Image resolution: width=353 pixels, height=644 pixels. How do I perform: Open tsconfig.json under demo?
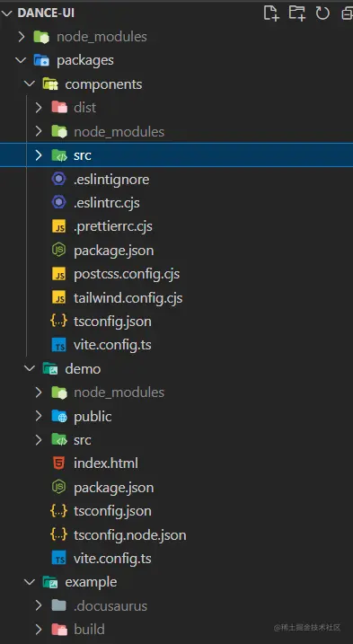112,511
